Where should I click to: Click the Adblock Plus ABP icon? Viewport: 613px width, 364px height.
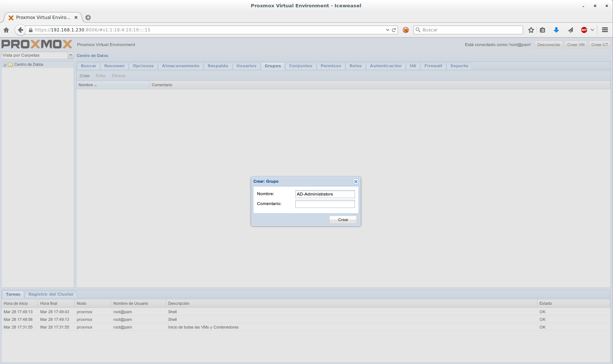click(584, 30)
